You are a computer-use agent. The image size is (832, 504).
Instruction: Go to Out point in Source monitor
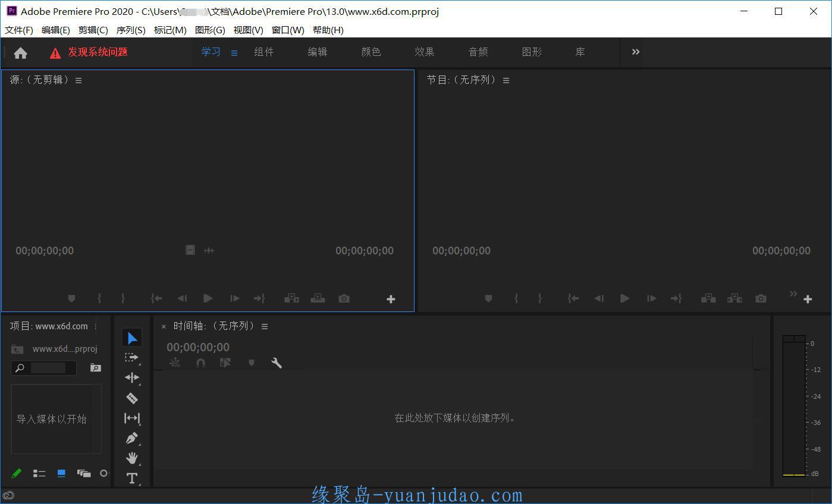click(259, 298)
